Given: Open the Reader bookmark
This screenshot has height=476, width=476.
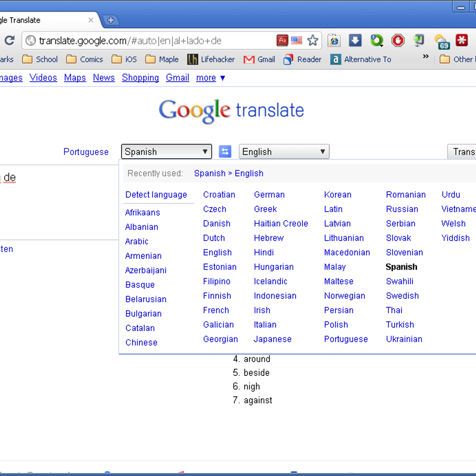Looking at the screenshot, I should point(303,59).
